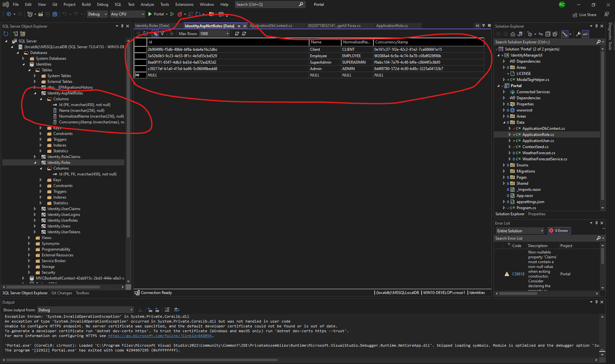Select ContextSeed.cs in Solution Explorer
The image size is (615, 364).
(x=535, y=147)
